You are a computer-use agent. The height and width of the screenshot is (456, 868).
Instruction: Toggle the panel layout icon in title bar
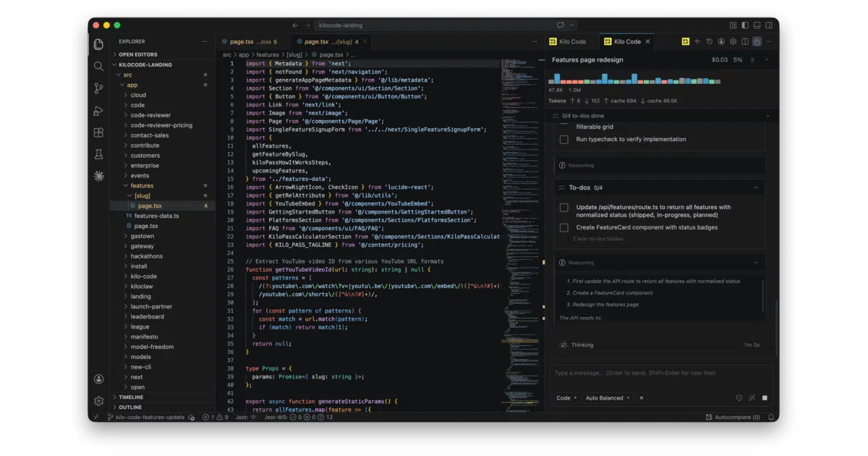point(757,25)
